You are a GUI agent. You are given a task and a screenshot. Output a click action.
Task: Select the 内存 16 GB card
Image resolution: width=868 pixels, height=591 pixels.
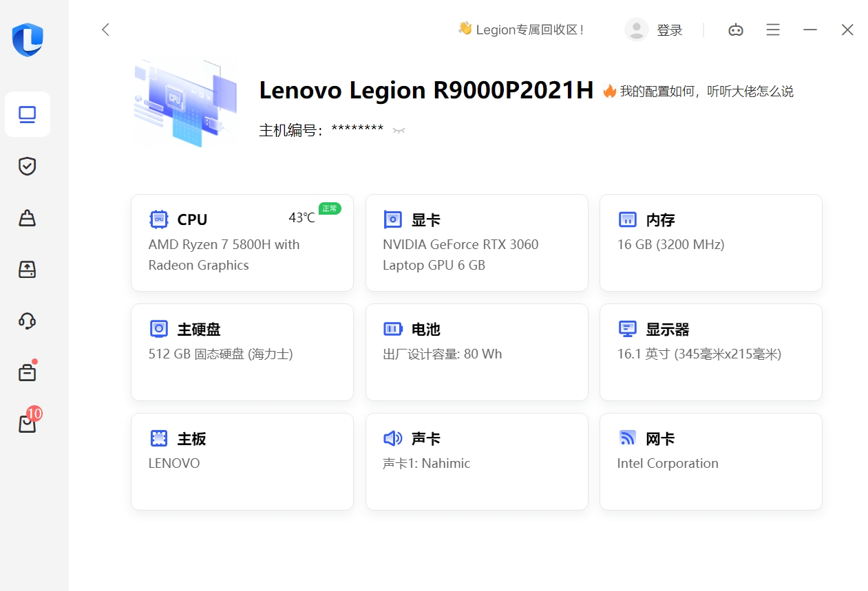(x=710, y=243)
